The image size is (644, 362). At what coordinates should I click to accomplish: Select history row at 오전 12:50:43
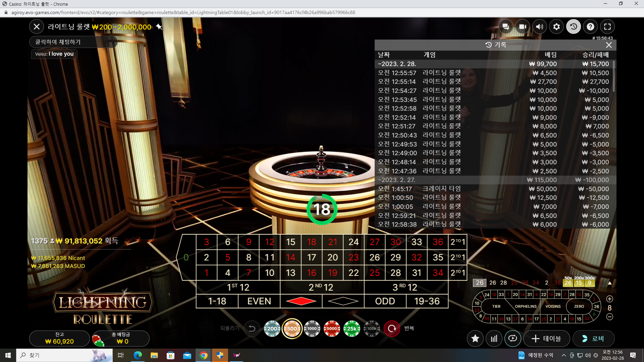pos(493,135)
